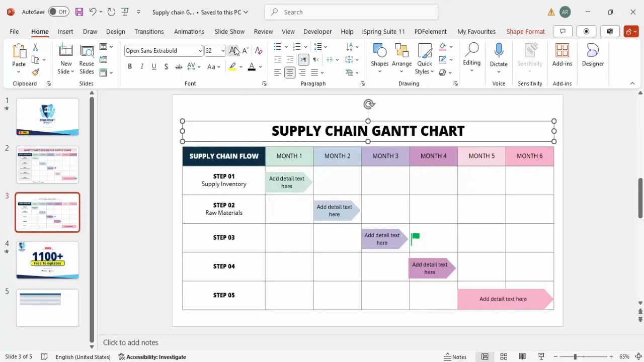Click the Clear All Formatting icon

click(x=258, y=50)
